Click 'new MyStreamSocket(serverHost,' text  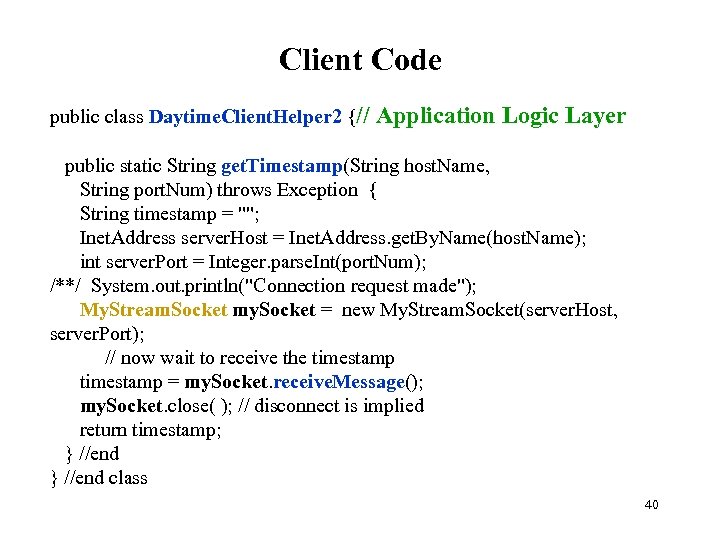pyautogui.click(x=479, y=310)
